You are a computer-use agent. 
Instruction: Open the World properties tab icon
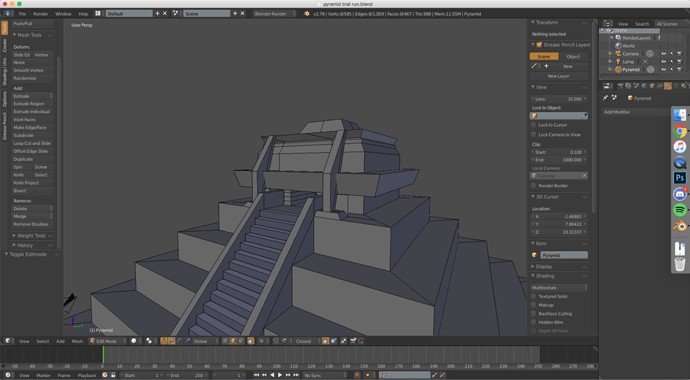(x=644, y=86)
